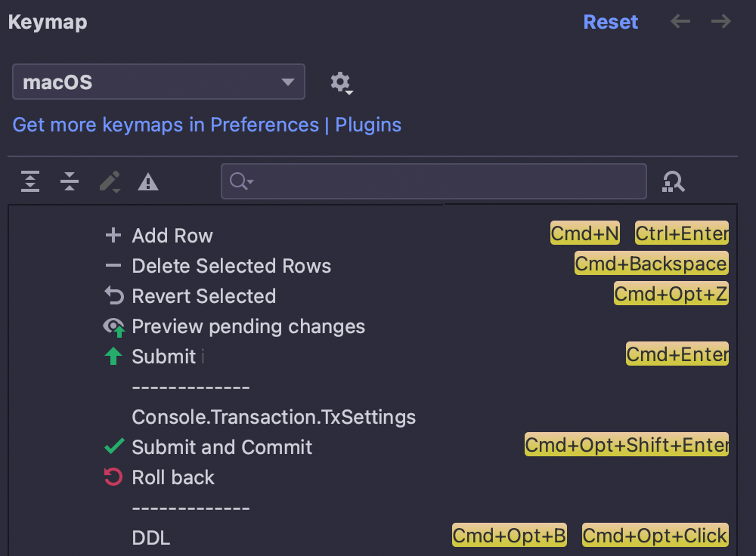The width and height of the screenshot is (756, 556).
Task: Focus the keymap search input field
Action: pos(446,181)
